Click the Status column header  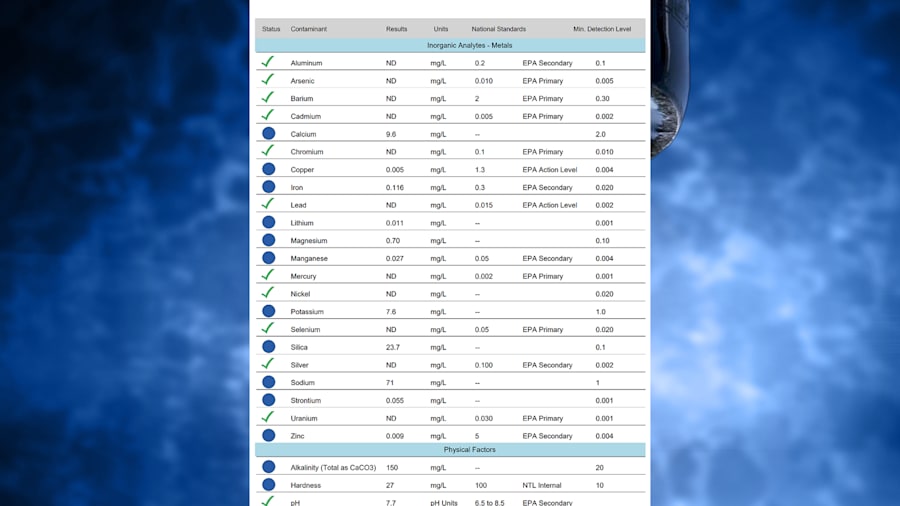pos(271,29)
